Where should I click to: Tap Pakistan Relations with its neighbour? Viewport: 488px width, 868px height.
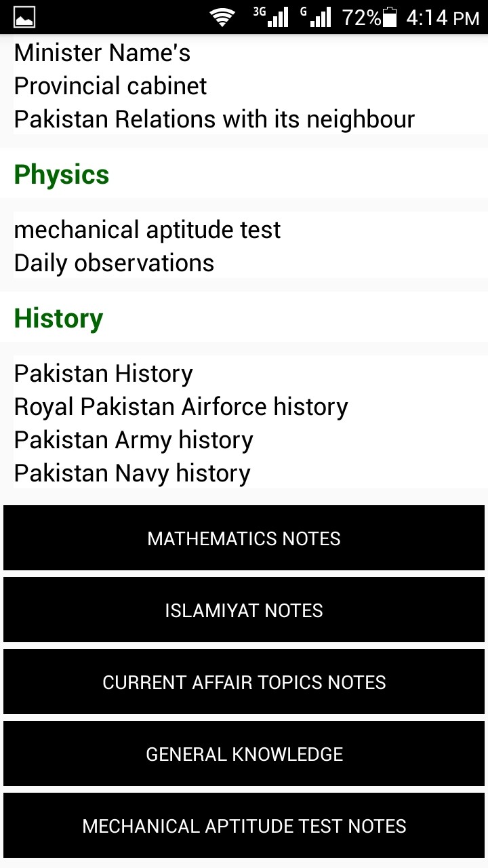[214, 119]
